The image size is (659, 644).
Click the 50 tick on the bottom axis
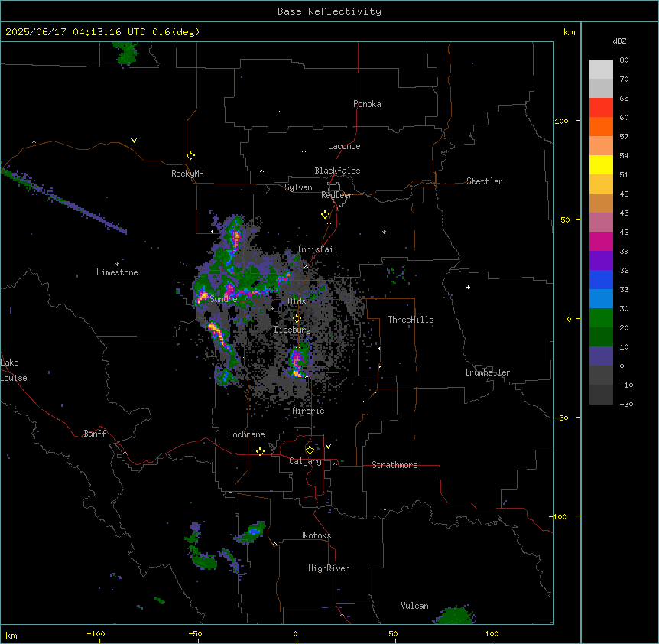(x=393, y=633)
